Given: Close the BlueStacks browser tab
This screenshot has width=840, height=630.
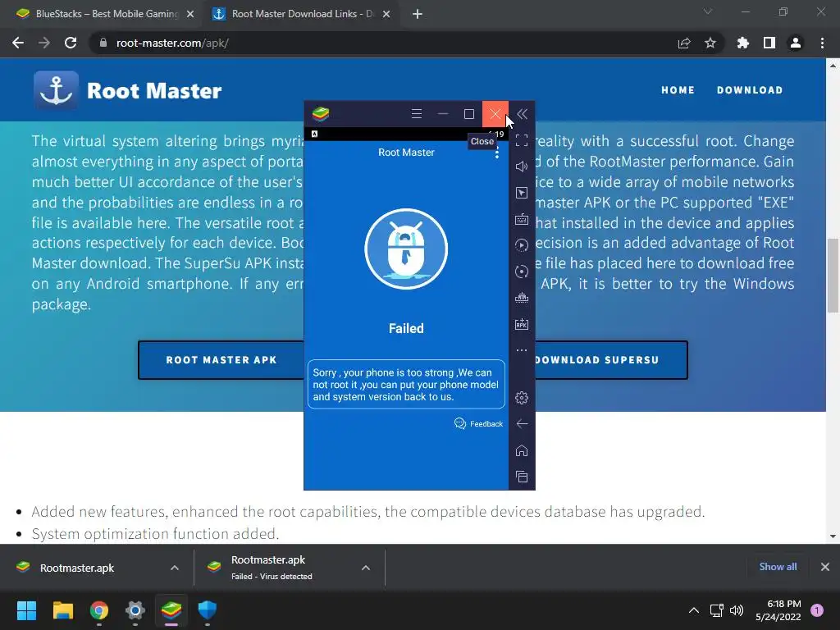Looking at the screenshot, I should 190,15.
